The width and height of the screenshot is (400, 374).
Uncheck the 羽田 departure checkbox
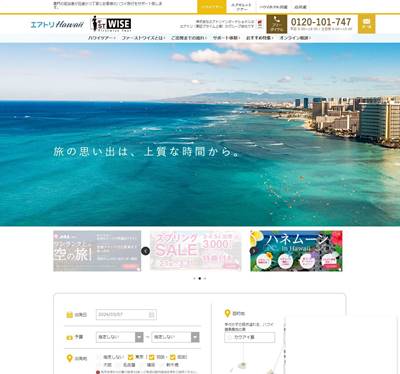click(x=152, y=357)
